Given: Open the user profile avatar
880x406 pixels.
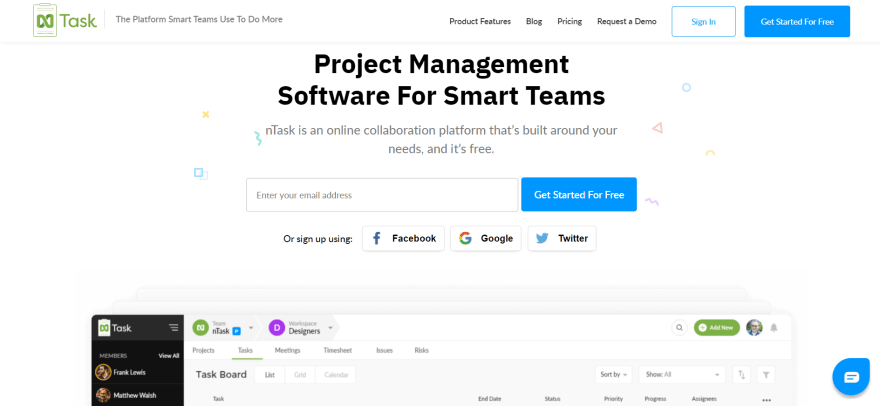Looking at the screenshot, I should [754, 327].
